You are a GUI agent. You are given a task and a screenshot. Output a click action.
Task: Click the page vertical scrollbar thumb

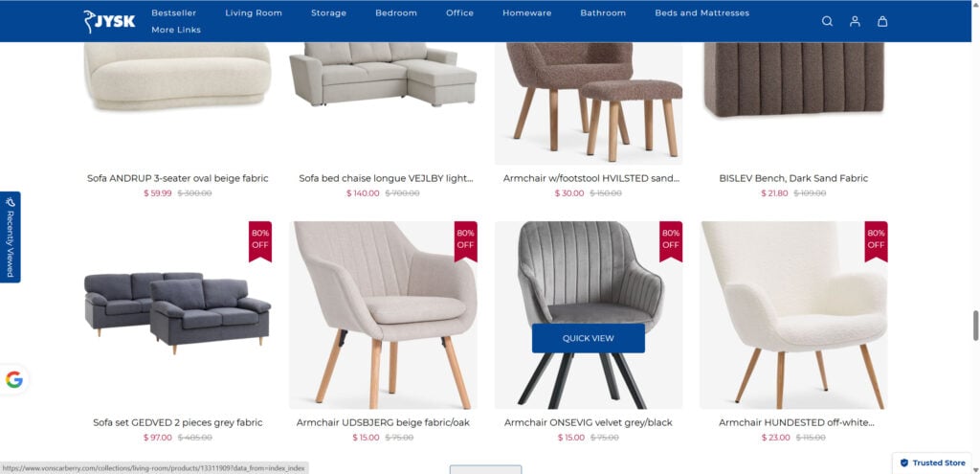(975, 326)
